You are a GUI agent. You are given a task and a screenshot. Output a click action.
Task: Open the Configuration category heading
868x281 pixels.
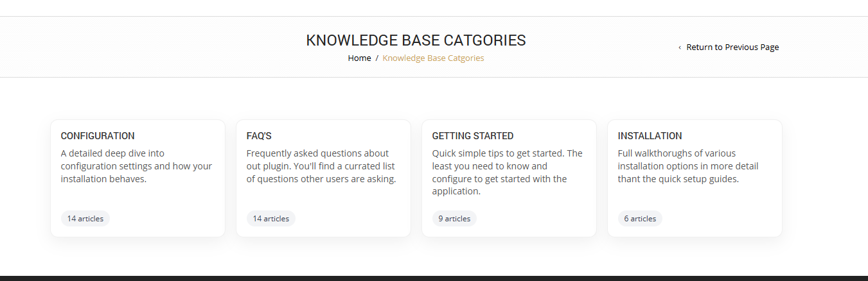pyautogui.click(x=98, y=136)
